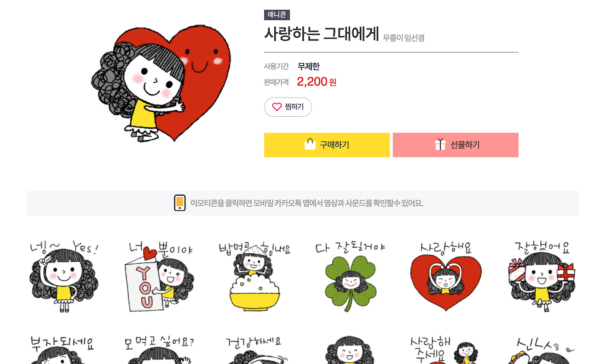
Task: Click the orange mobile phone icon
Action: [180, 203]
